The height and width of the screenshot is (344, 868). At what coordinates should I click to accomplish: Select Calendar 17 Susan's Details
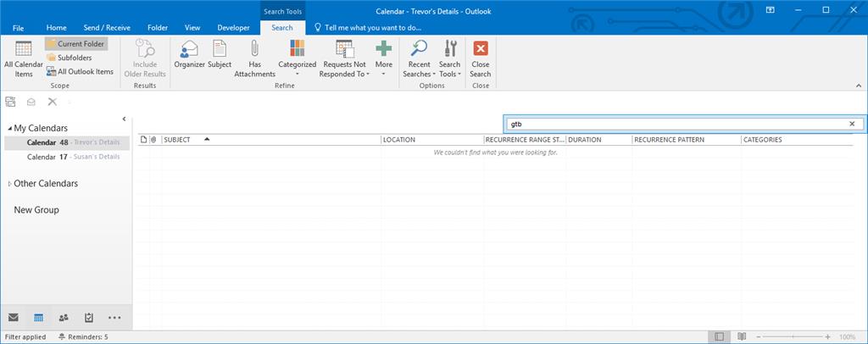tap(67, 157)
